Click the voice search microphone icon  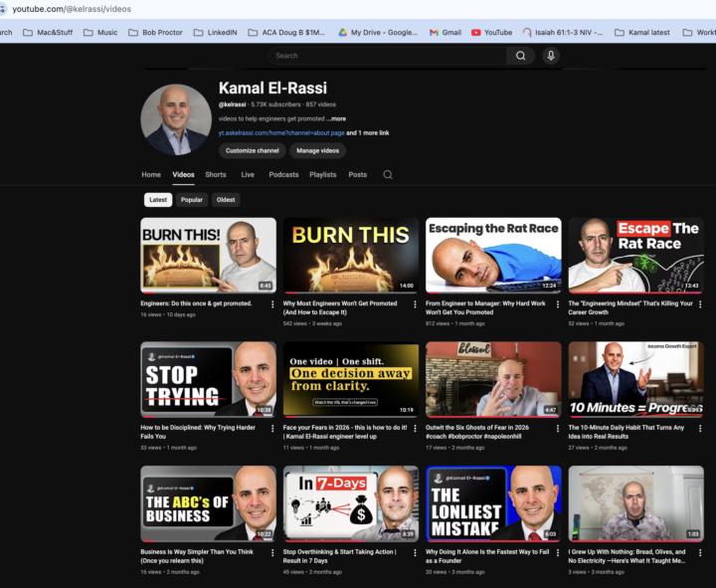[x=551, y=56]
